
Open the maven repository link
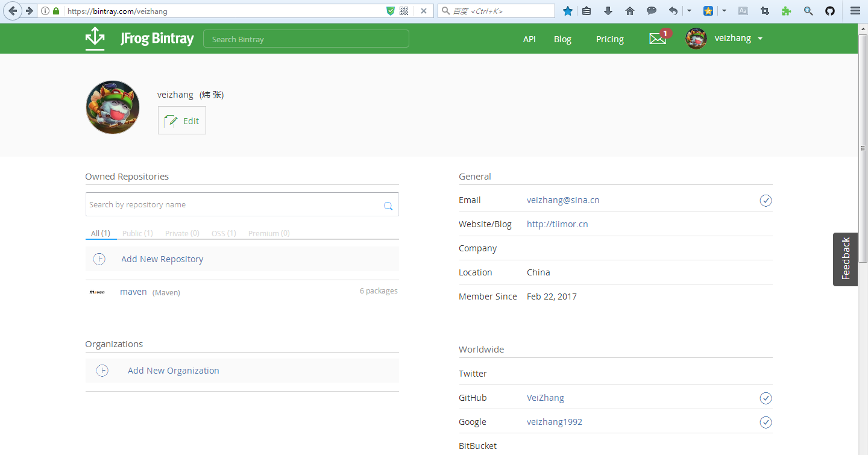[133, 292]
